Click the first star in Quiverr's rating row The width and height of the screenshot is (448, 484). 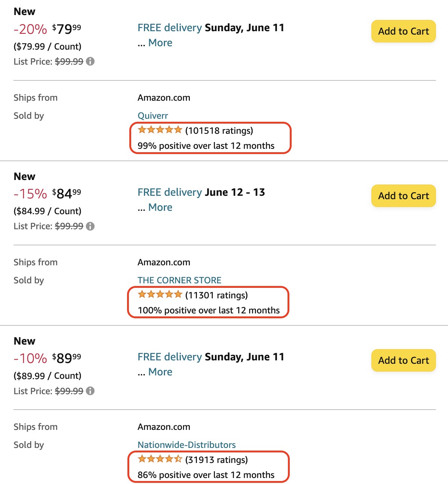click(142, 130)
